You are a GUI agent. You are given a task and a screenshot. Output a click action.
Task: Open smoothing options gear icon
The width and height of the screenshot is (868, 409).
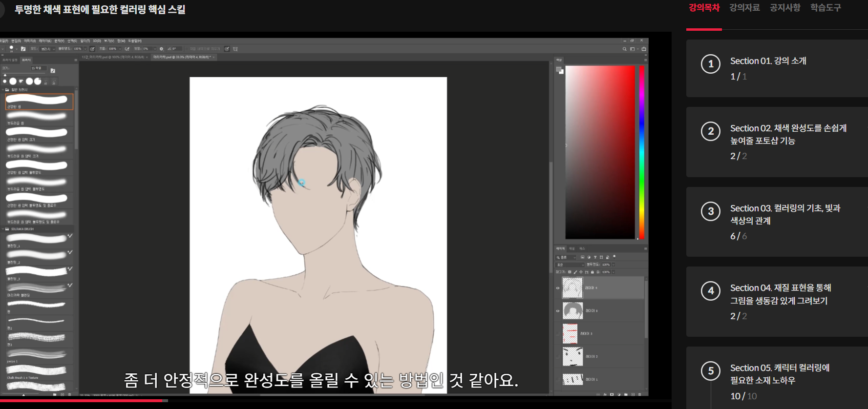coord(162,49)
